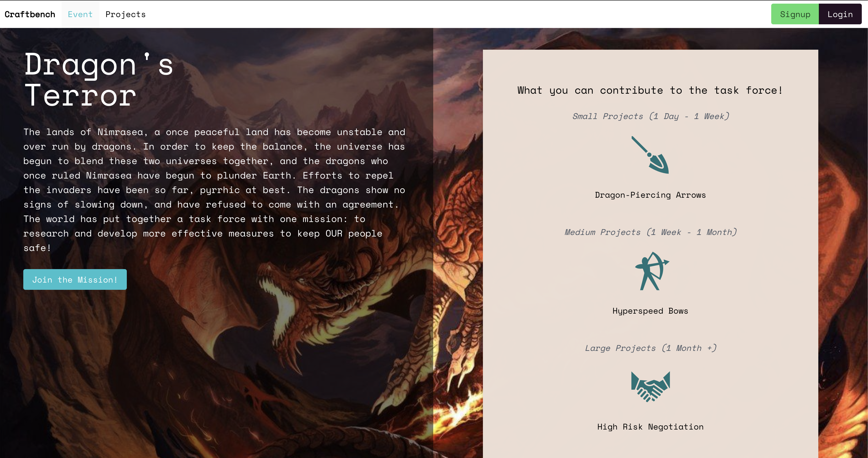Click the Craftbench brand logo

tap(30, 14)
